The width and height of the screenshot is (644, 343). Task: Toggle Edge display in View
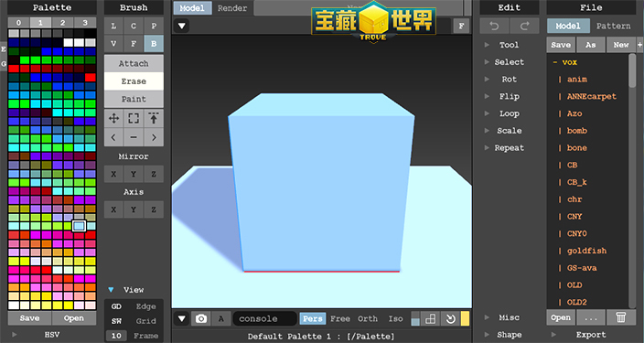145,306
